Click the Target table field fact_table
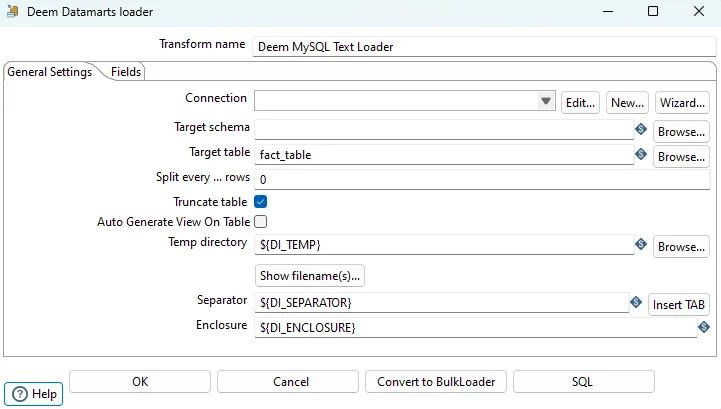Image resolution: width=721 pixels, height=409 pixels. pyautogui.click(x=444, y=154)
